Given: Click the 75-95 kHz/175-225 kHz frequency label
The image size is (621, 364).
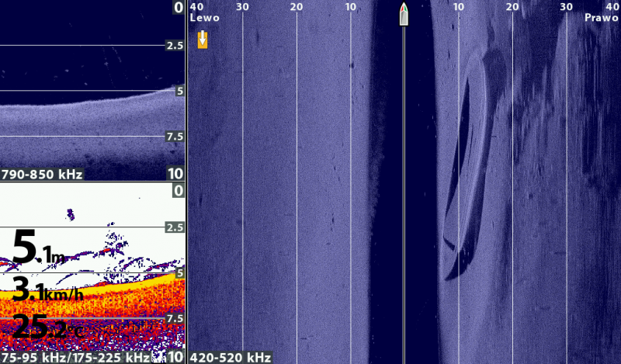Looking at the screenshot, I should [x=75, y=357].
